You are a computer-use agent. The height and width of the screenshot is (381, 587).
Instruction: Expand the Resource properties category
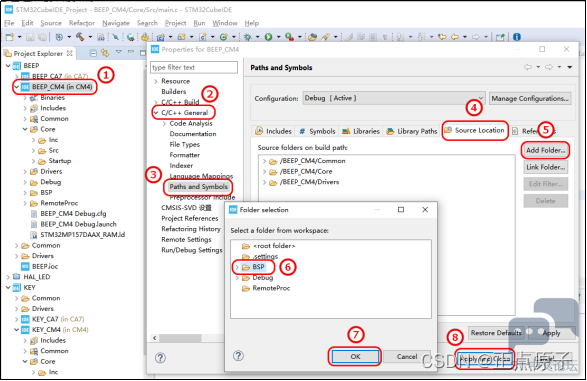pos(156,81)
